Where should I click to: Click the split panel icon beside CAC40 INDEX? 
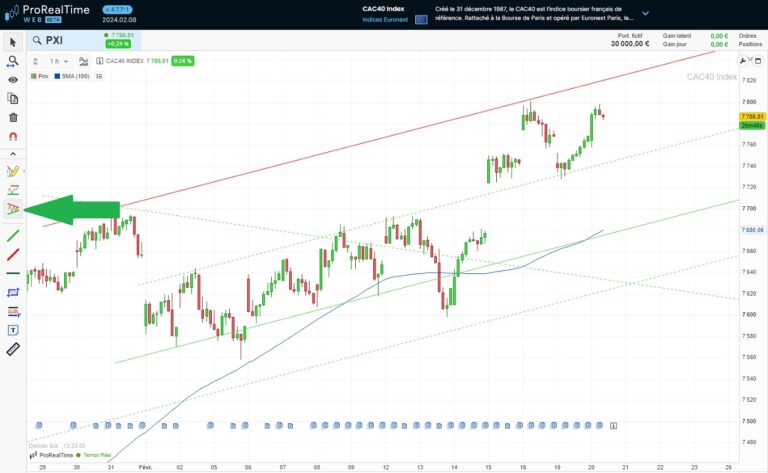[x=99, y=61]
